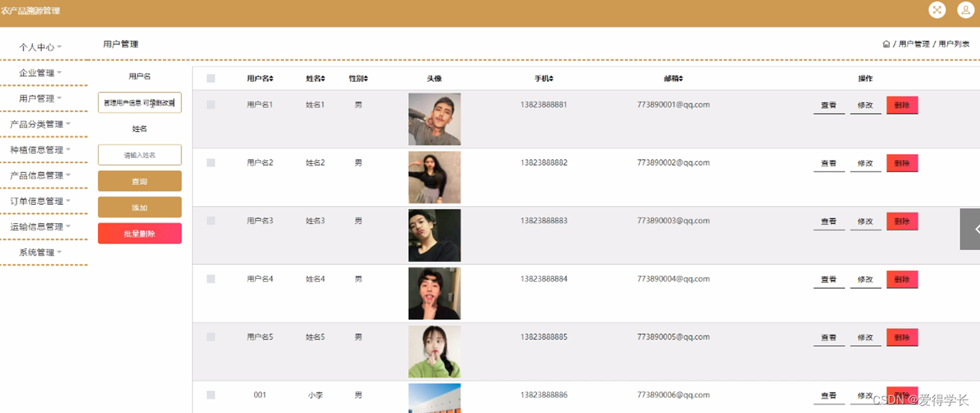Expand the side drawer arrow tab

point(972,229)
